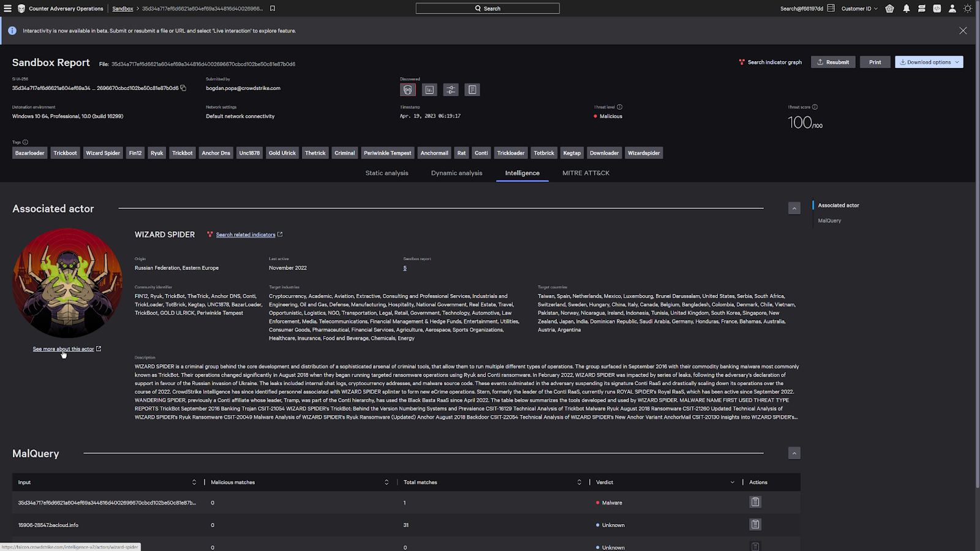Open the pentagon-shaped assistant icon in the top bar
Screen dimensions: 980x551
[x=889, y=9]
